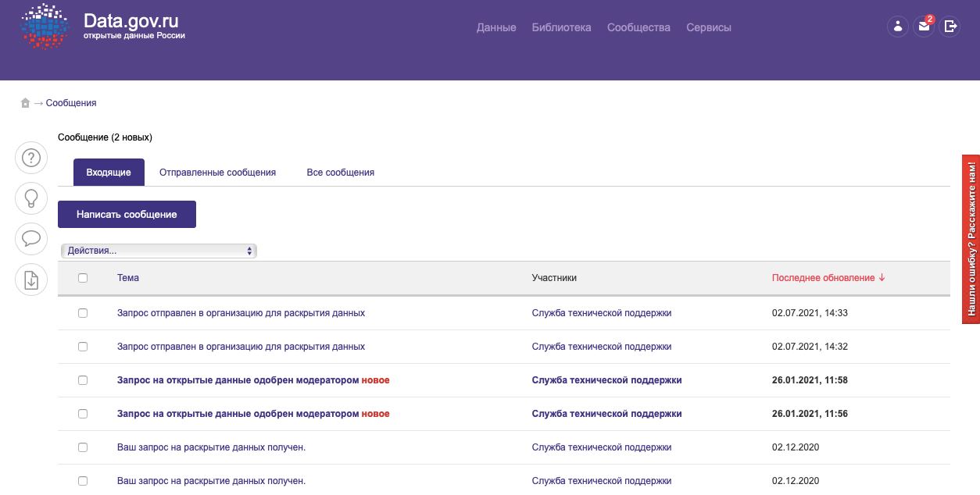Click the lightbulb idea icon
The height and width of the screenshot is (495, 980).
[31, 198]
